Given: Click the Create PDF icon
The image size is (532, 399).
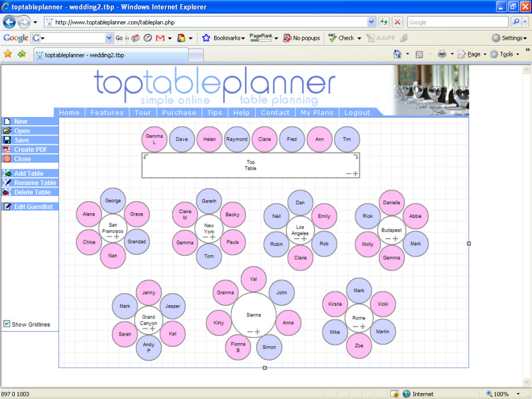Looking at the screenshot, I should click(7, 150).
